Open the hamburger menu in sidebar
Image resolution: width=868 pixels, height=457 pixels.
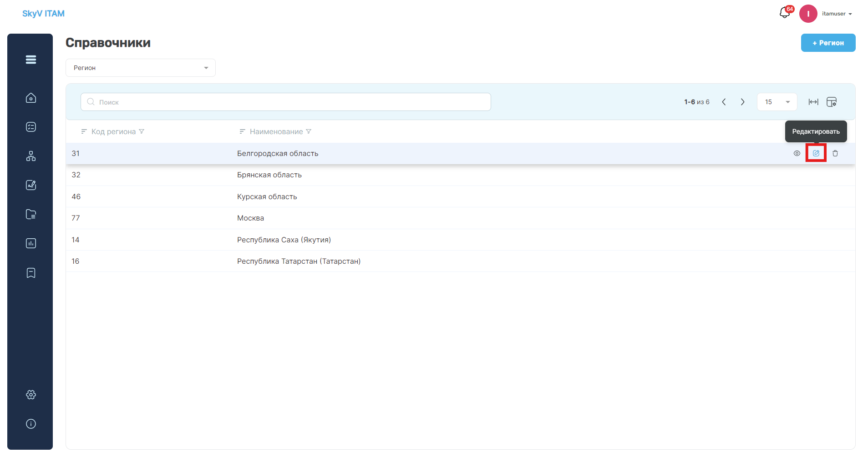tap(31, 60)
